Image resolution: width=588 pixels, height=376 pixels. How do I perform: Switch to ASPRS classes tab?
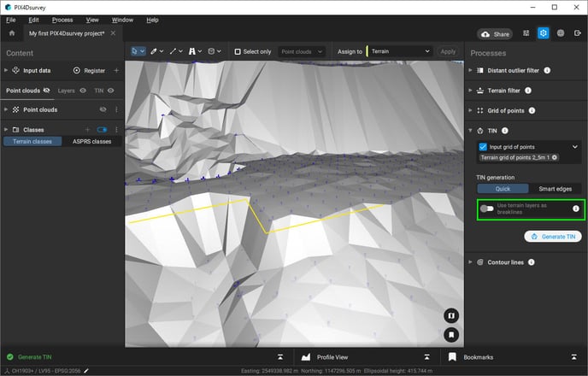(92, 141)
